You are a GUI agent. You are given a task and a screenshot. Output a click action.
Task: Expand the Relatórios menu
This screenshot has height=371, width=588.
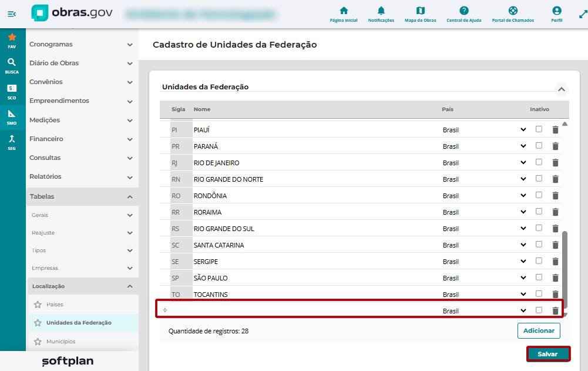click(x=130, y=177)
